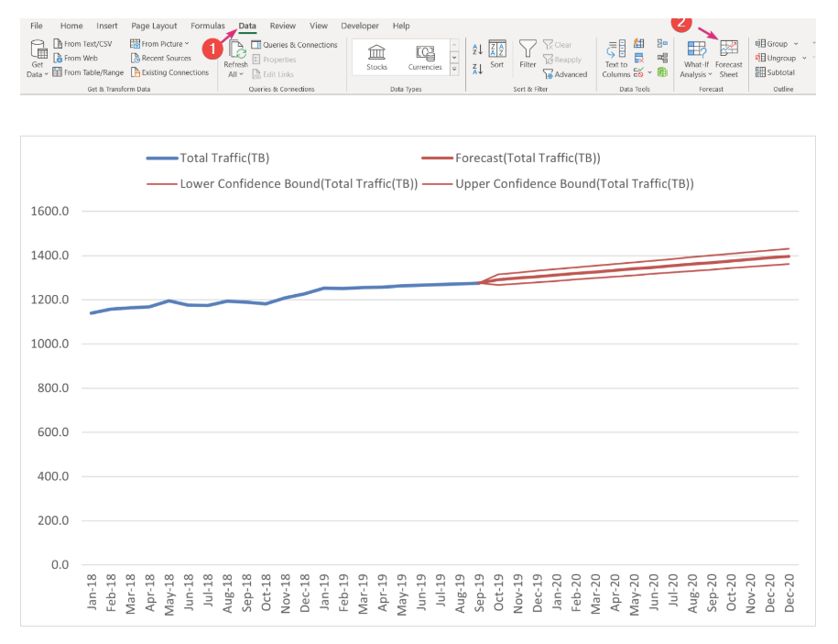Screen dimensions: 838x644
Task: Switch to the Insert tab
Action: 107,26
